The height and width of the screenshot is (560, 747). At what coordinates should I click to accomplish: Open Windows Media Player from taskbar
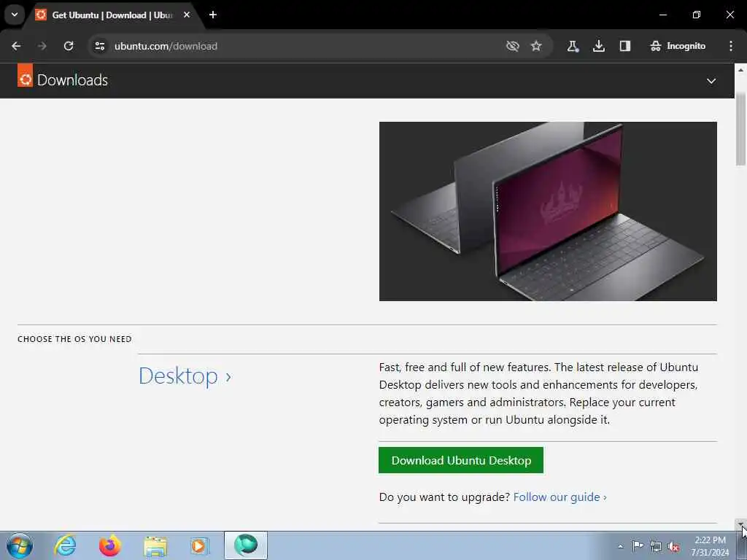[200, 545]
